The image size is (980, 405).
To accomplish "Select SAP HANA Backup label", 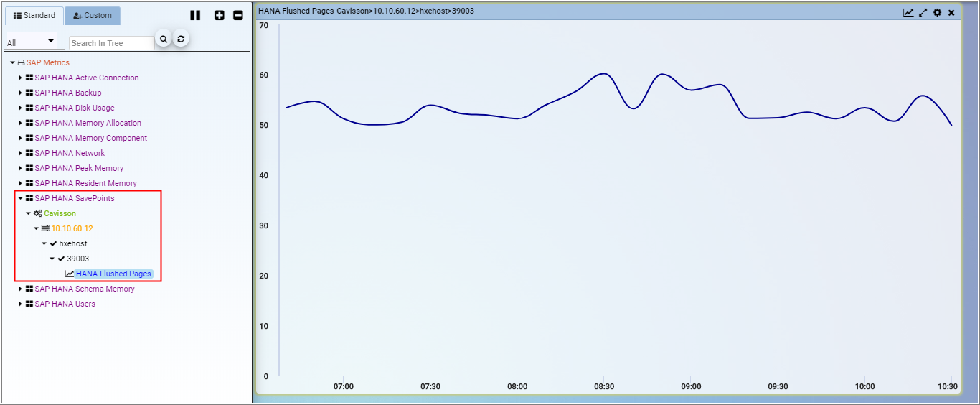I will point(68,93).
